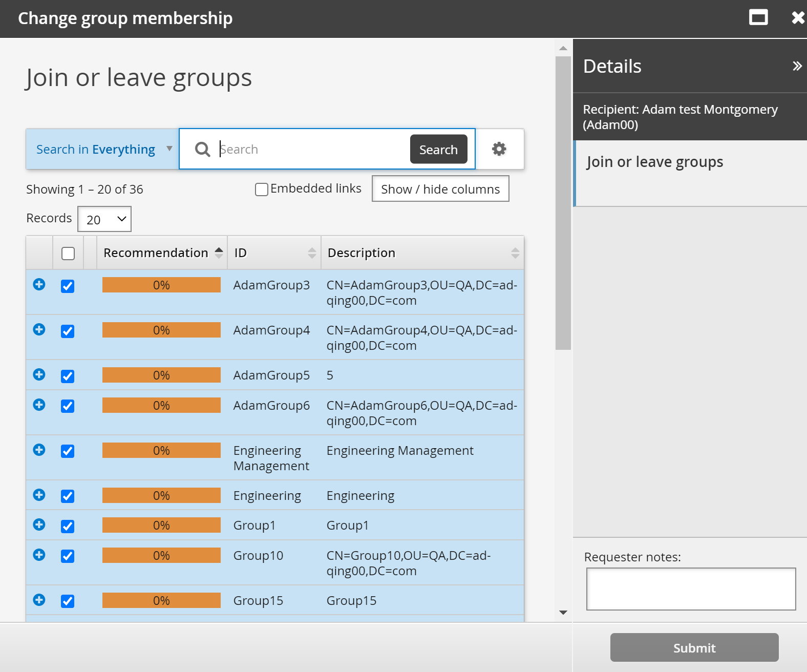Enable the Embedded links checkbox
Image resolution: width=807 pixels, height=672 pixels.
tap(262, 190)
